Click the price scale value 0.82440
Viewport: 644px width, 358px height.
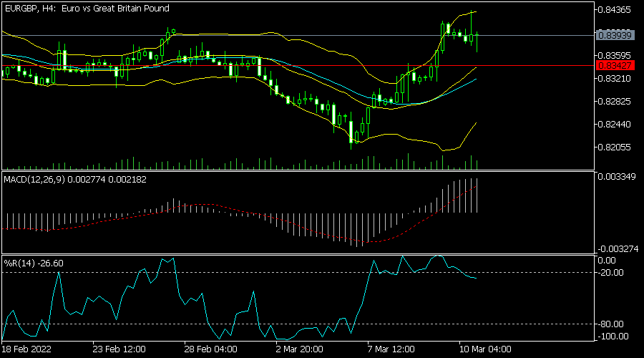[615, 124]
